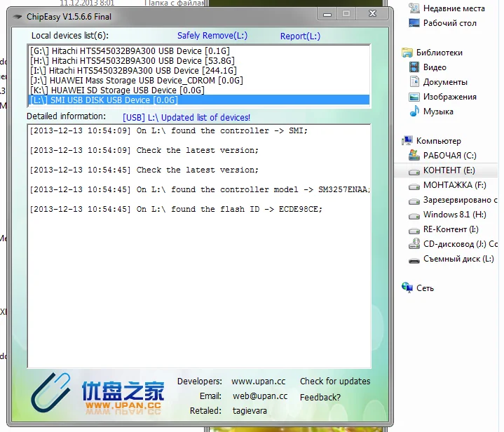The width and height of the screenshot is (504, 432).
Task: Select J:\ HUAWEI Mass Storage CDROM entry
Action: pyautogui.click(x=199, y=81)
